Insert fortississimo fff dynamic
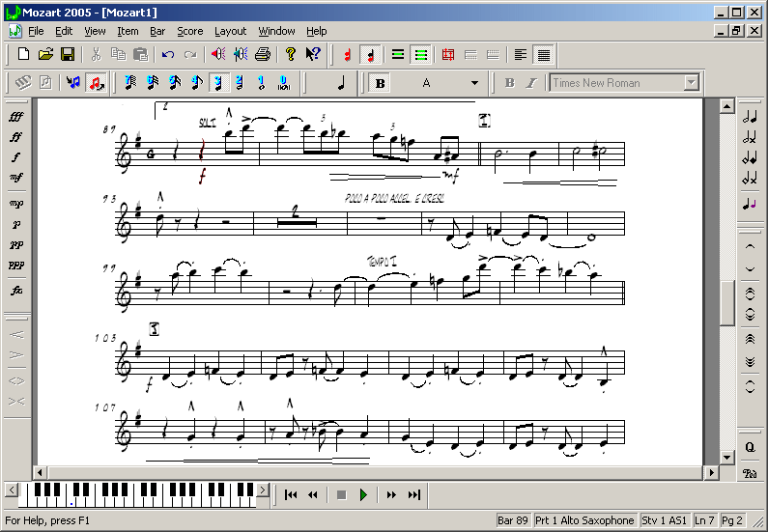This screenshot has width=768, height=532. pos(16,117)
